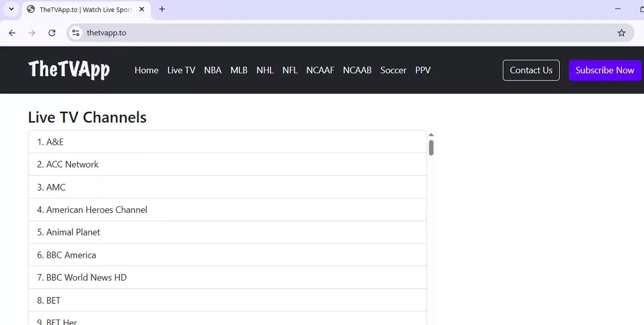Open channel 8. BET
The height and width of the screenshot is (325, 644).
click(x=228, y=300)
